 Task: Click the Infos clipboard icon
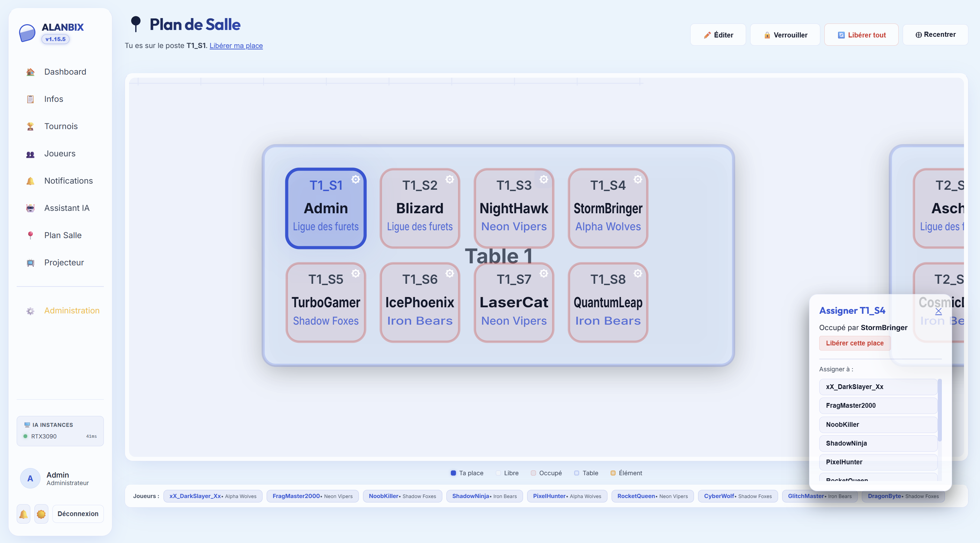[x=30, y=99]
